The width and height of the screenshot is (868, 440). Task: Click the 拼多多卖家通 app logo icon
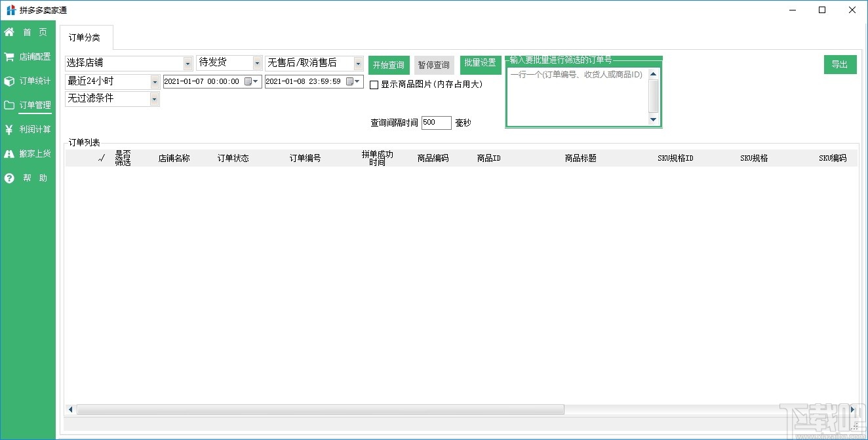point(10,10)
